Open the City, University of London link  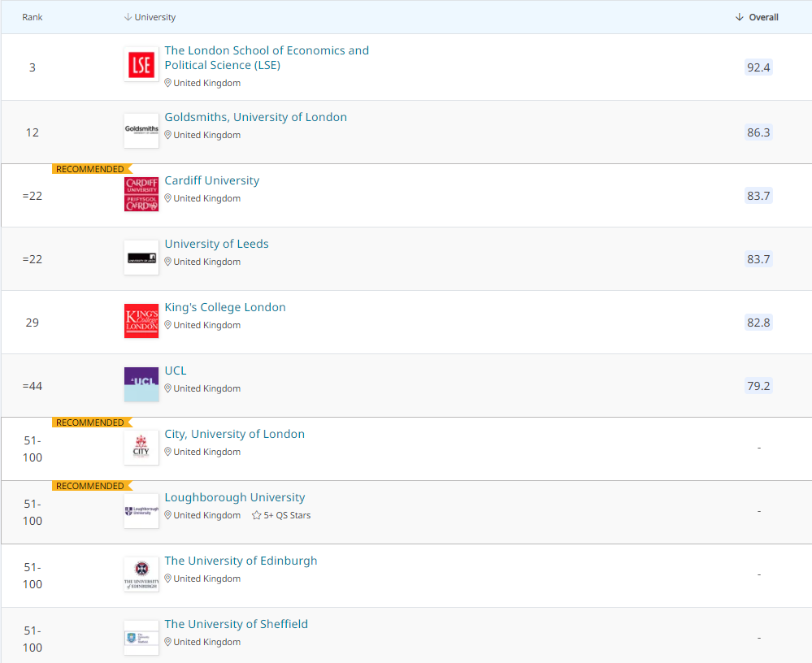[235, 434]
